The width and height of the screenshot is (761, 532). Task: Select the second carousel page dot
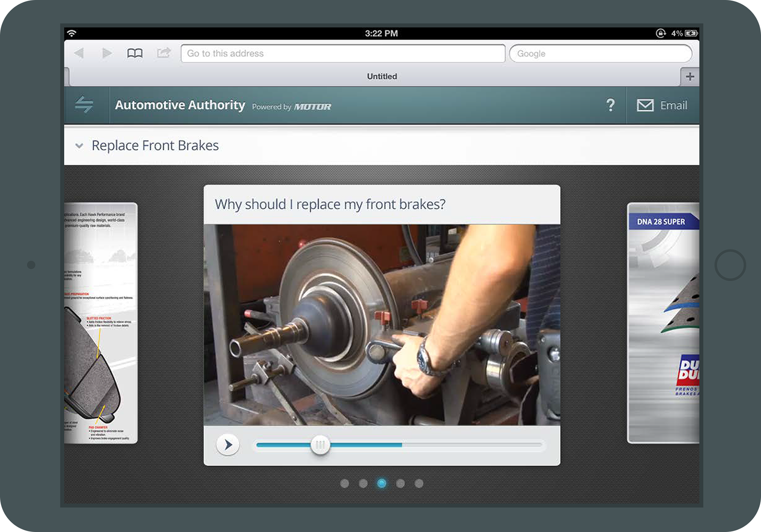tap(363, 483)
